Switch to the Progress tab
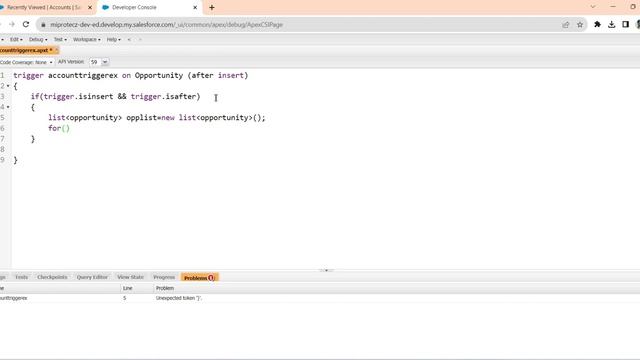The height and width of the screenshot is (360, 640). pyautogui.click(x=164, y=277)
